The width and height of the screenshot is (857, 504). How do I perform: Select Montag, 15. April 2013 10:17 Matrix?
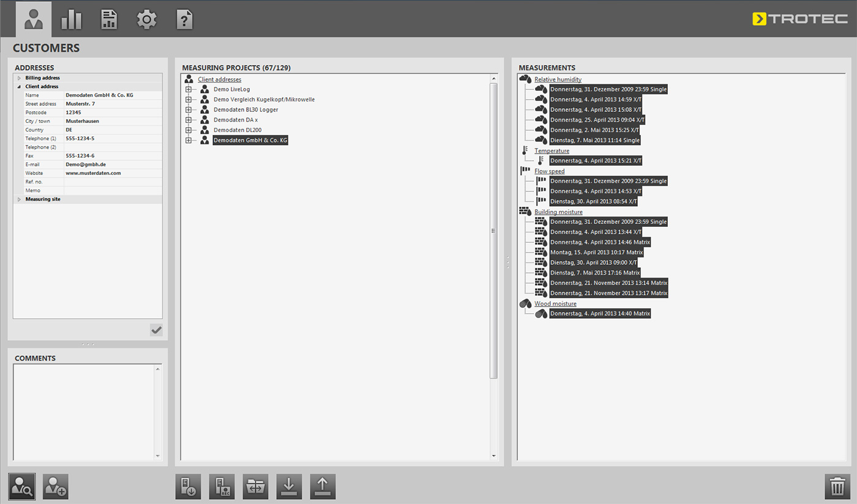click(597, 252)
